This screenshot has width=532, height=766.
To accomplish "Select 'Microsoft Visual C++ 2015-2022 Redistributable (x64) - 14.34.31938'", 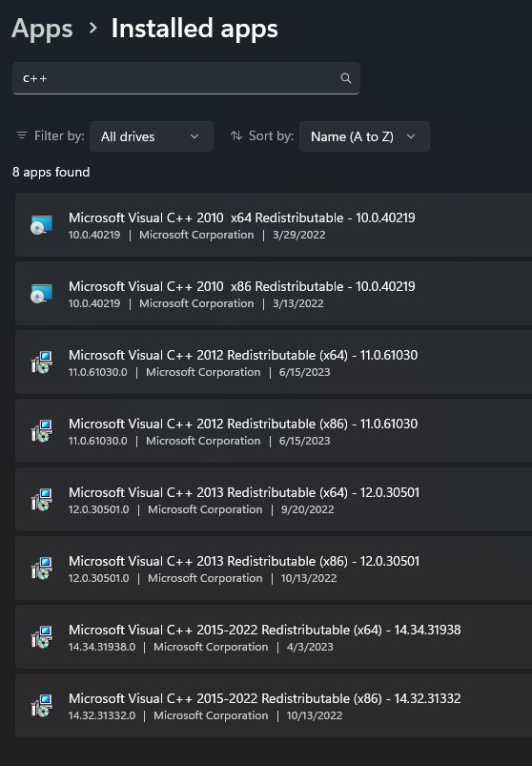I will (x=274, y=636).
